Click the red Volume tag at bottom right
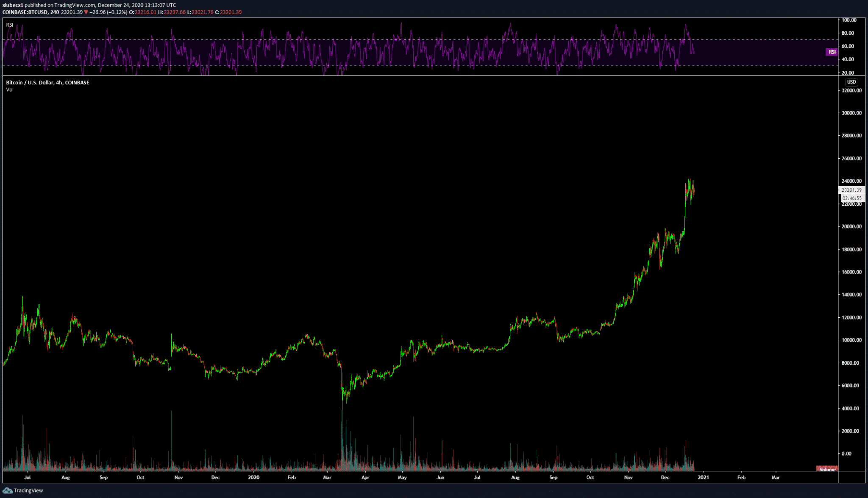This screenshot has width=868, height=498. click(x=827, y=469)
